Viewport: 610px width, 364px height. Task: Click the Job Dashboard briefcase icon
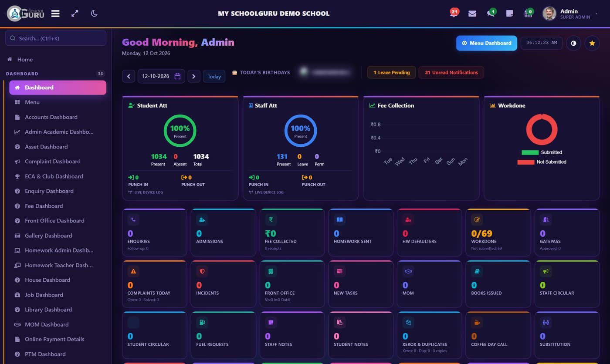click(17, 295)
